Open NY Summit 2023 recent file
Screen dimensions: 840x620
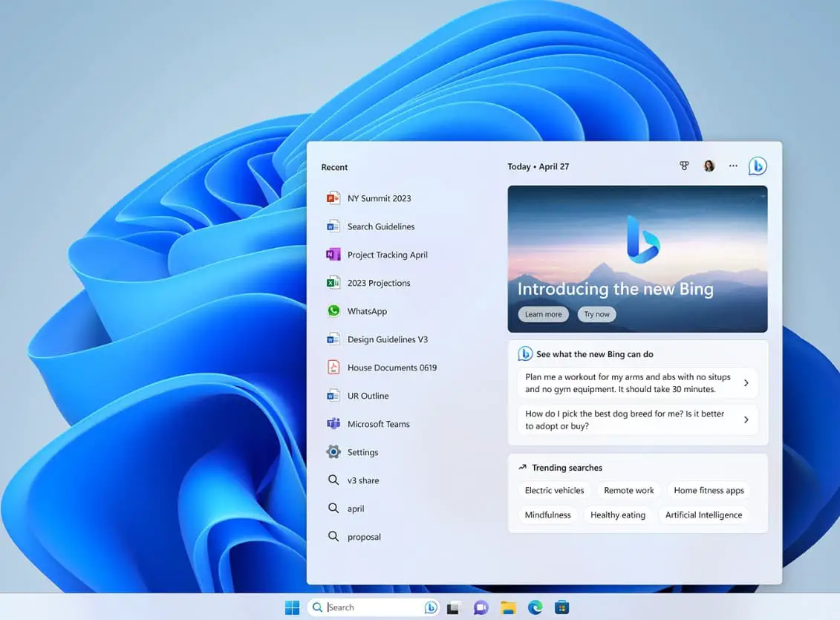point(379,198)
